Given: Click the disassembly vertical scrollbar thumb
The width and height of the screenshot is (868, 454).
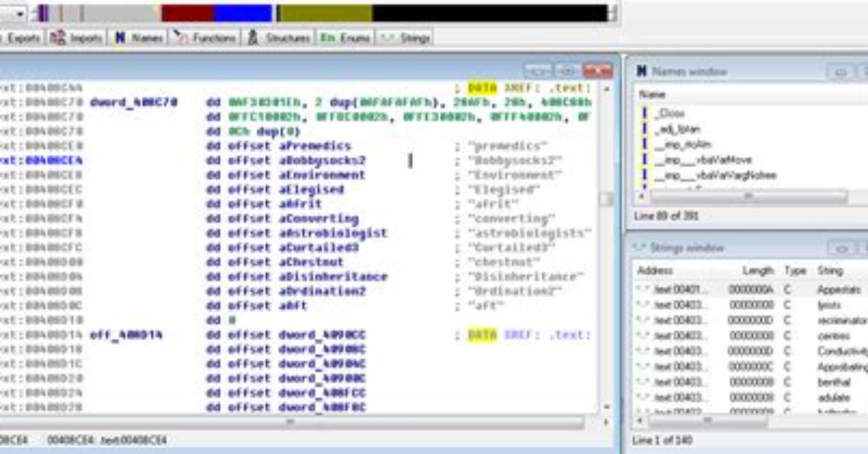Looking at the screenshot, I should tap(606, 200).
